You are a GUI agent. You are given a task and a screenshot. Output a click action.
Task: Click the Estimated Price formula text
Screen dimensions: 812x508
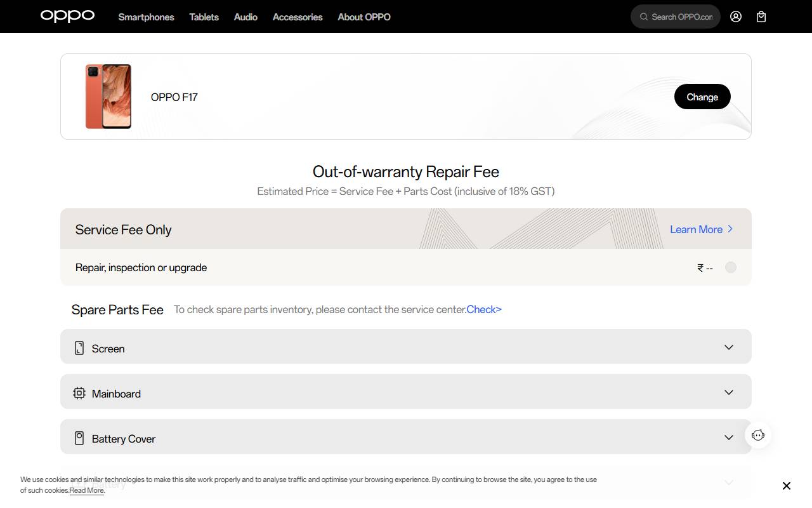[x=406, y=191]
